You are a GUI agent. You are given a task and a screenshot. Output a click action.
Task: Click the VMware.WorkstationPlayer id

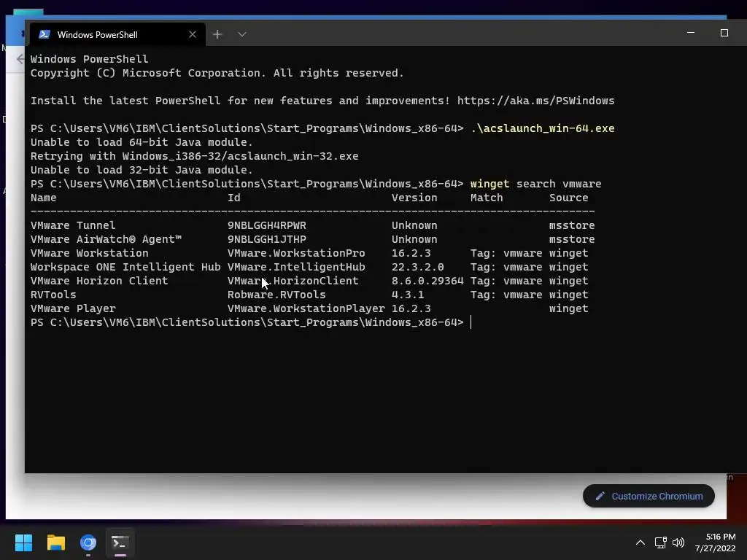306,308
